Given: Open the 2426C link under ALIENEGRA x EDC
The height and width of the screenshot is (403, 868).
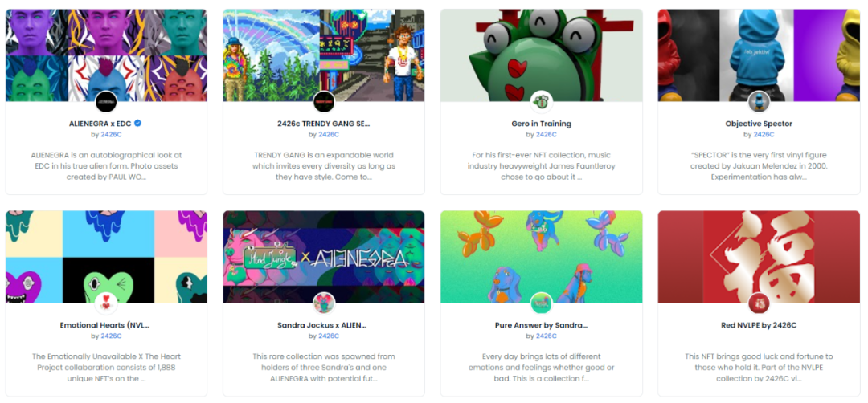Looking at the screenshot, I should click(111, 134).
